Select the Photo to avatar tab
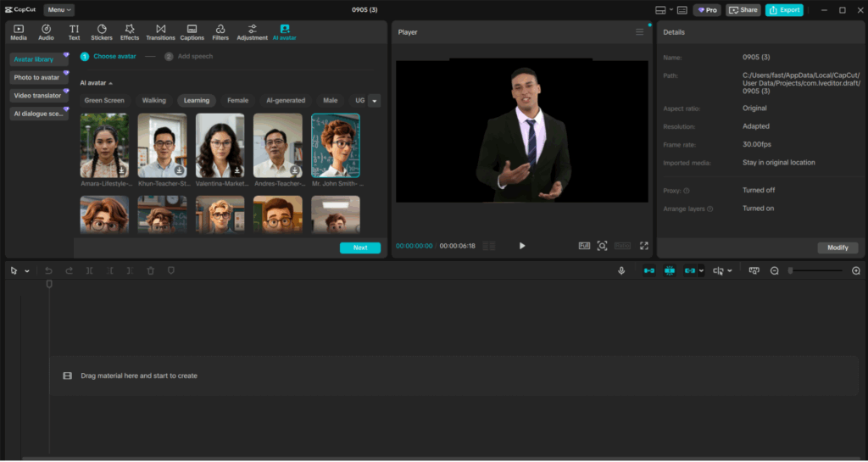 click(39, 77)
